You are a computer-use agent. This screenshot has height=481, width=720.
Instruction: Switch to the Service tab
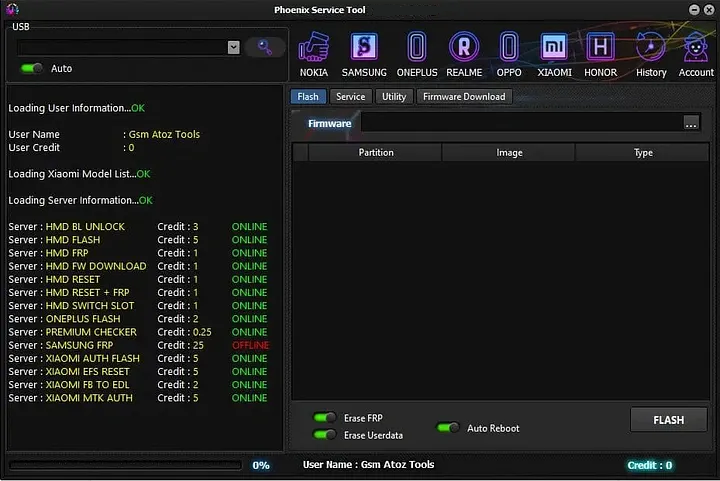coord(350,97)
